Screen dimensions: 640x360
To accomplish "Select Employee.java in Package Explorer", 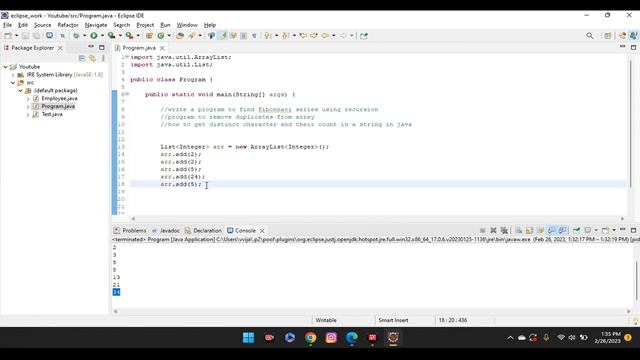I will click(x=59, y=98).
